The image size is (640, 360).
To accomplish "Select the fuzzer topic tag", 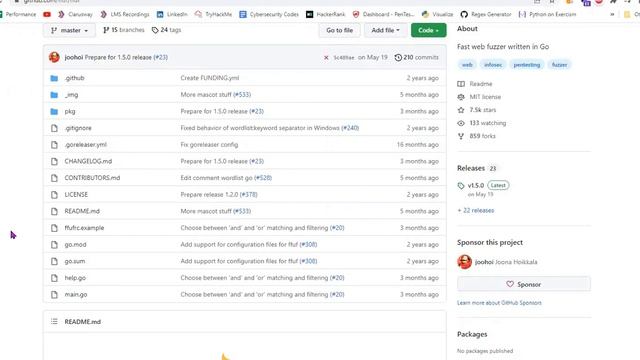I will 559,65.
